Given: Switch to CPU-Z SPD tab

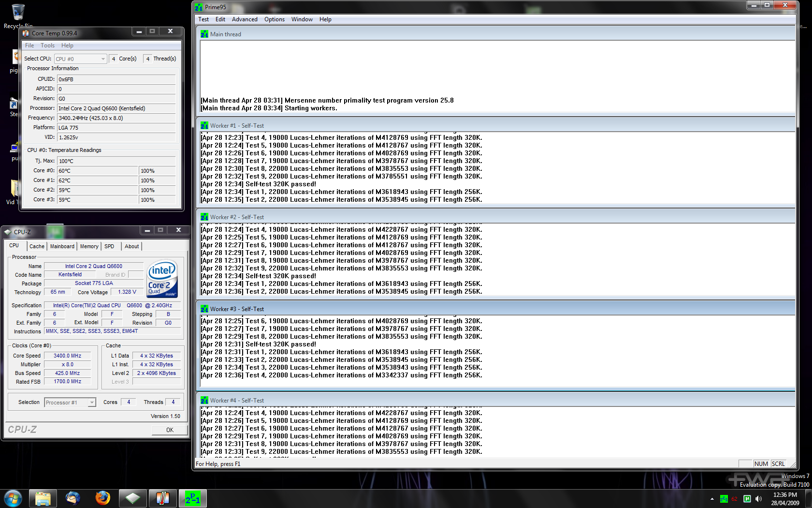Looking at the screenshot, I should pyautogui.click(x=109, y=246).
